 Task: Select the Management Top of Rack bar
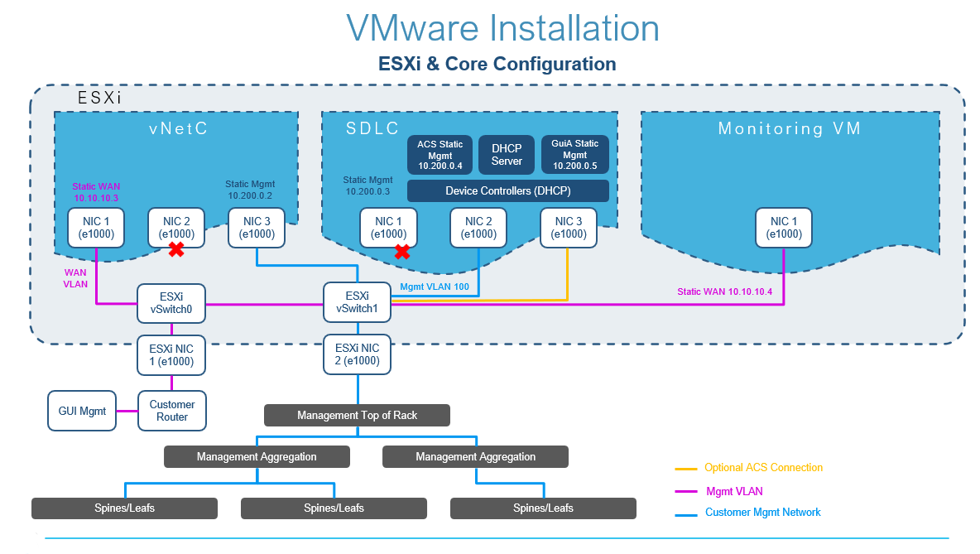pyautogui.click(x=357, y=415)
